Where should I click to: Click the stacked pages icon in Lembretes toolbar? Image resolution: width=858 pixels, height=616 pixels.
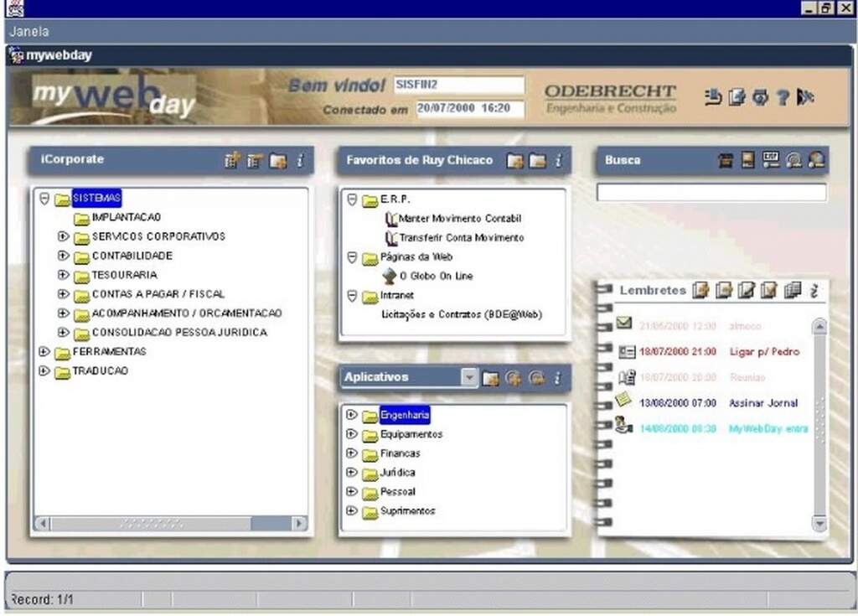[x=793, y=291]
